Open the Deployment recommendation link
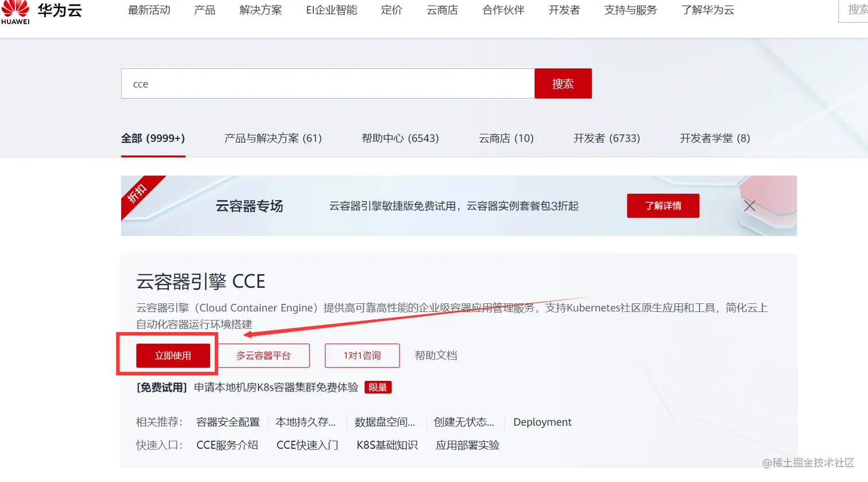Viewport: 868px width, 482px height. pos(542,422)
